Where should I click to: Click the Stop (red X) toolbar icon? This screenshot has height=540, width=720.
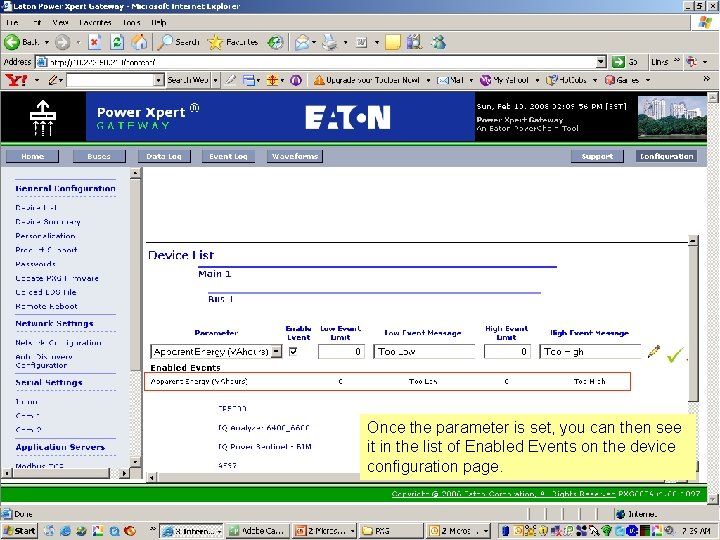point(95,42)
